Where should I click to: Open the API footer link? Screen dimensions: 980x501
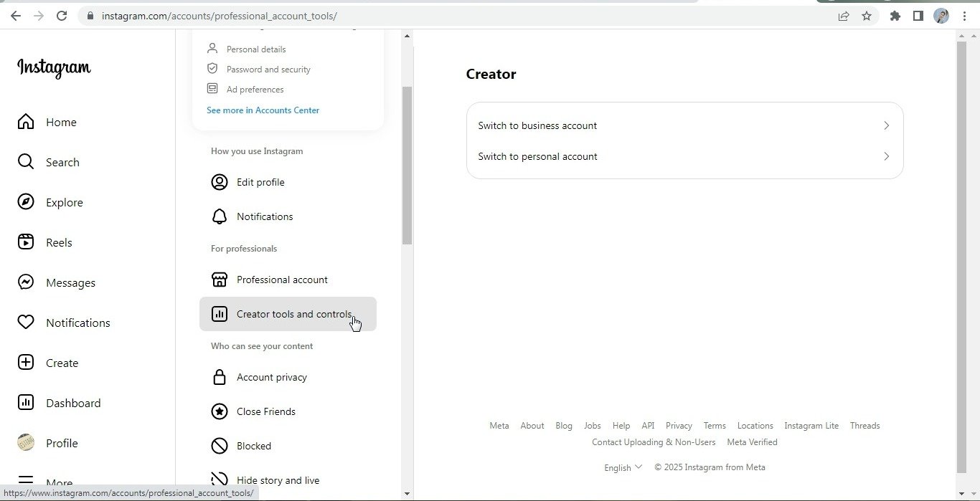pyautogui.click(x=648, y=426)
